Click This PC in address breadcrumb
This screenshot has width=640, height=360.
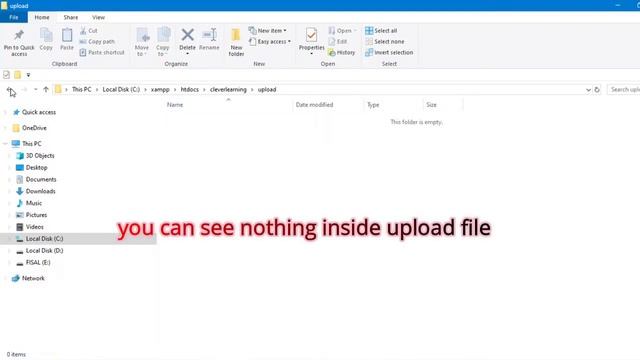(82, 89)
